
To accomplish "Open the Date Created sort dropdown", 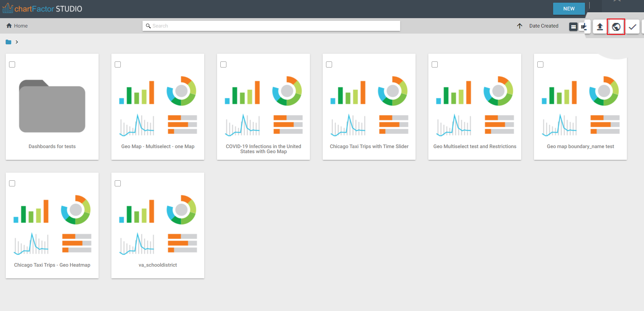I will tap(543, 26).
